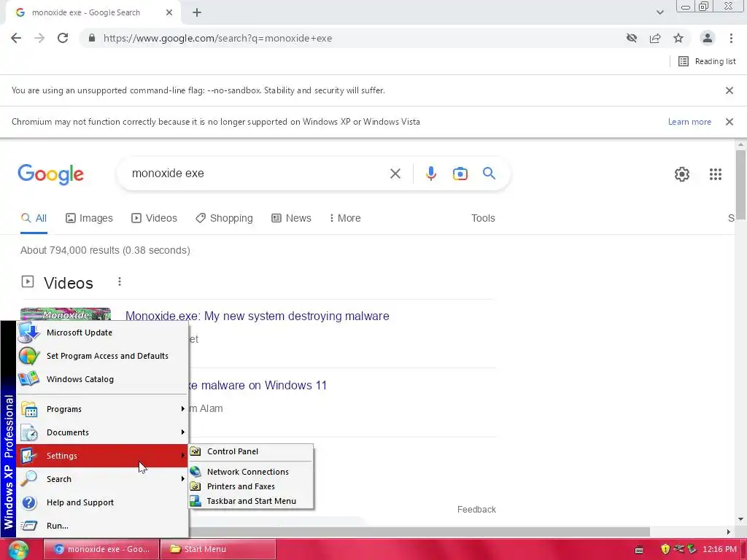The height and width of the screenshot is (560, 747).
Task: Switch to monoxide exe Chromium taskbar button
Action: pyautogui.click(x=101, y=549)
